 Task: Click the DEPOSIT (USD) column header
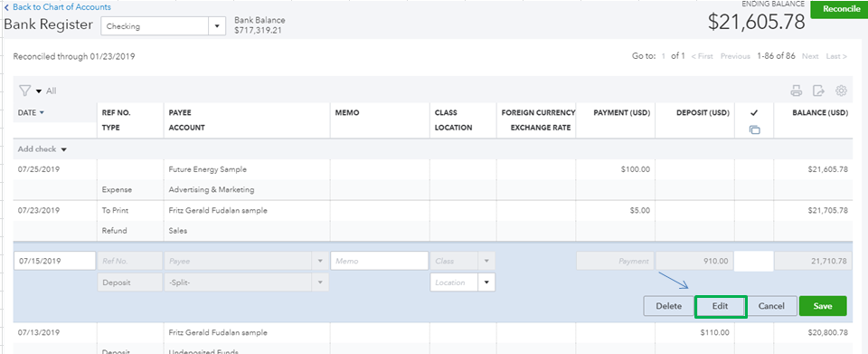point(703,112)
